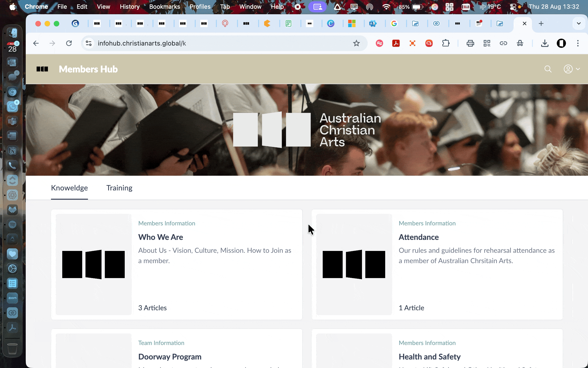The width and height of the screenshot is (588, 368).
Task: Click the red Adobe Acrobat extension icon
Action: tap(396, 43)
